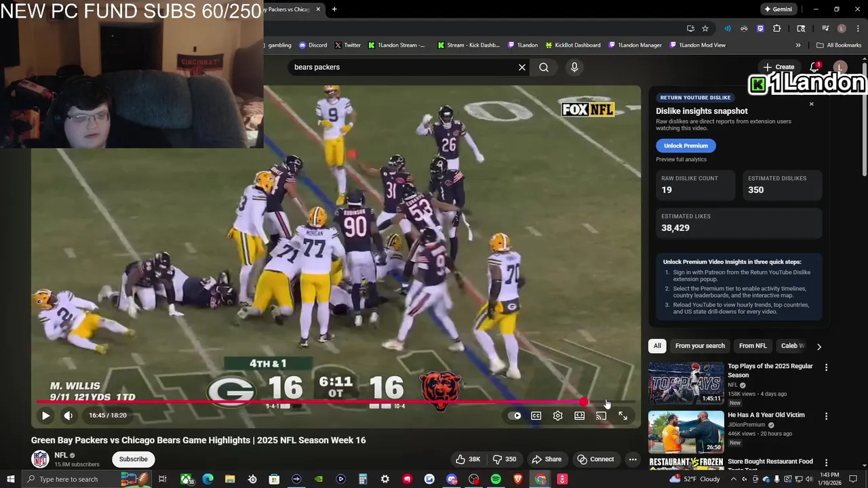The image size is (868, 488).
Task: Open the KickBot Dashboard bookmark
Action: [573, 45]
